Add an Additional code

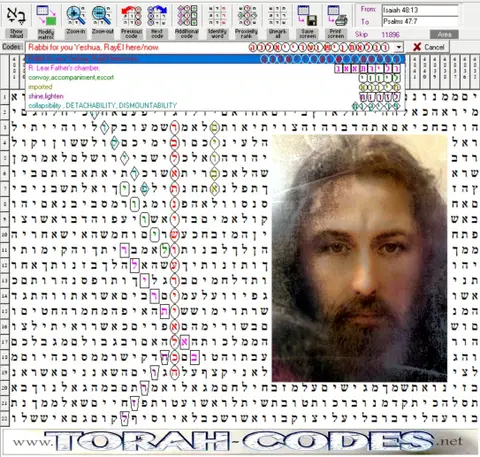point(187,21)
